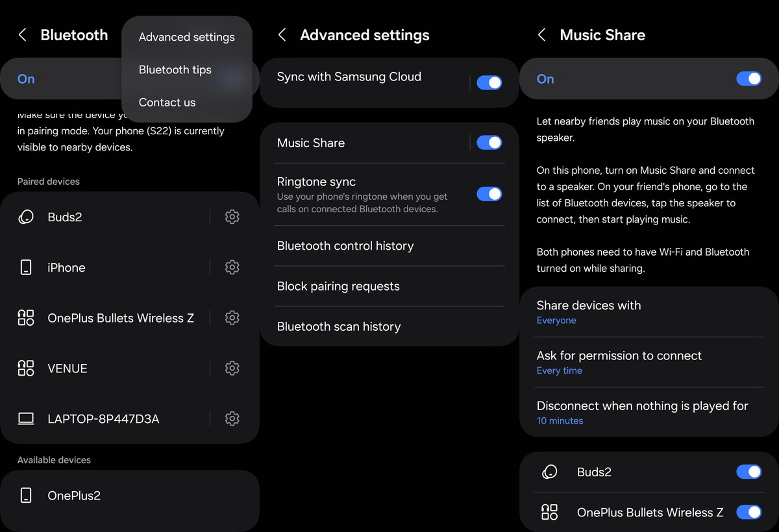Turn off the Music Share On switch
This screenshot has height=532, width=779.
click(x=748, y=79)
